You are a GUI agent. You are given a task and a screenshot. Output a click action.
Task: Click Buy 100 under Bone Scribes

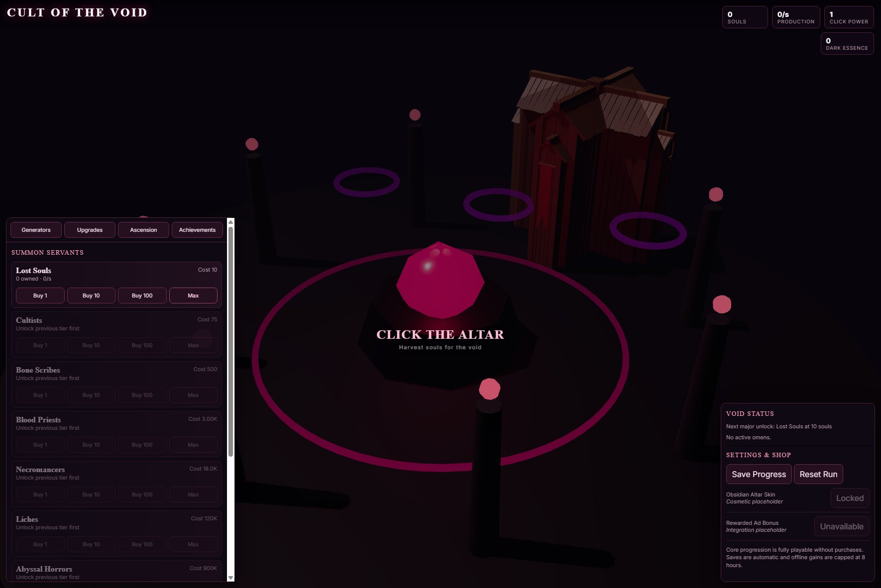[x=142, y=395]
